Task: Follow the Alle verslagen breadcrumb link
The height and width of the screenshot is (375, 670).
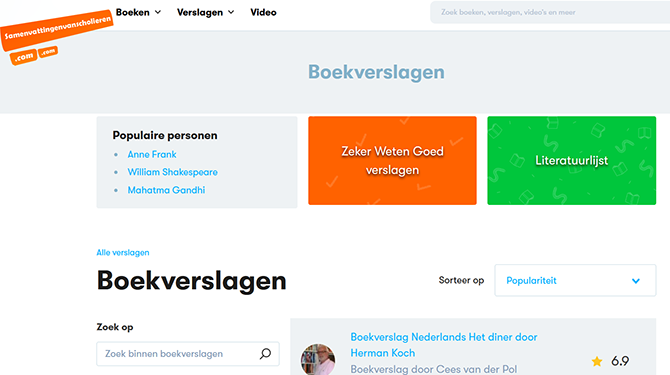Action: pyautogui.click(x=123, y=252)
